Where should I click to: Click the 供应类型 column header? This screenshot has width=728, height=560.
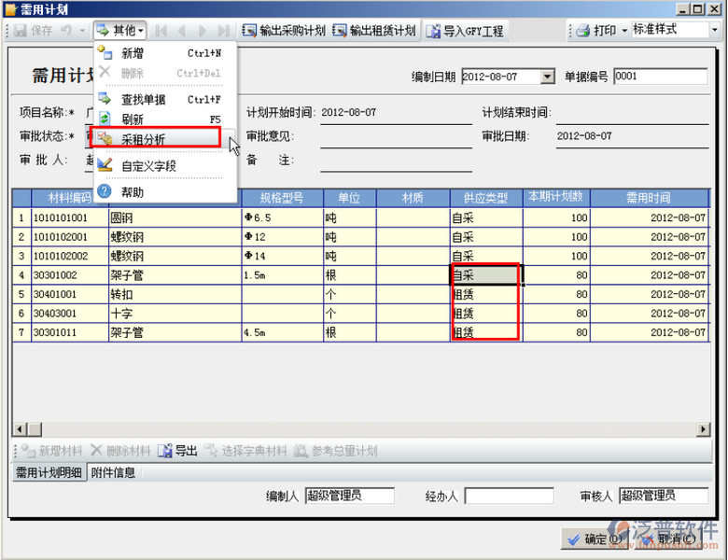(486, 198)
